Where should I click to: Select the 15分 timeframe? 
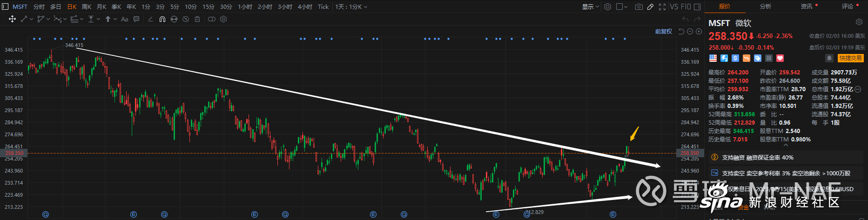(209, 7)
